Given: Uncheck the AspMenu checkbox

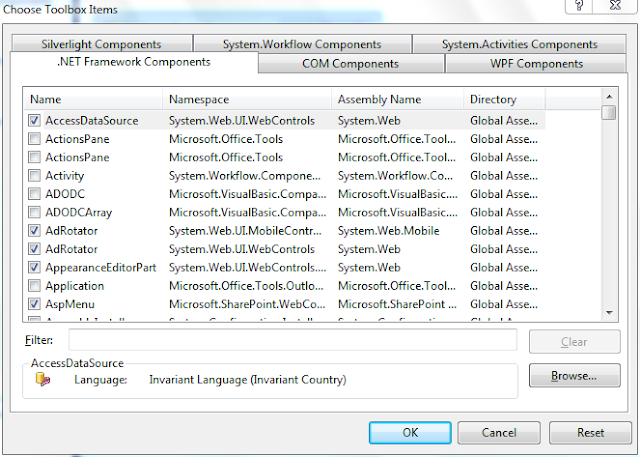Looking at the screenshot, I should pos(34,304).
